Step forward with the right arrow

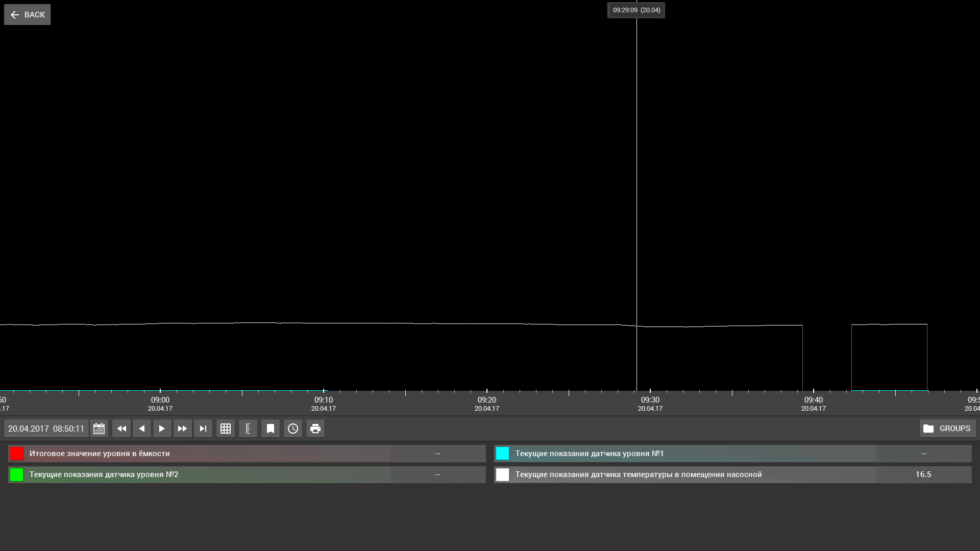pos(162,429)
